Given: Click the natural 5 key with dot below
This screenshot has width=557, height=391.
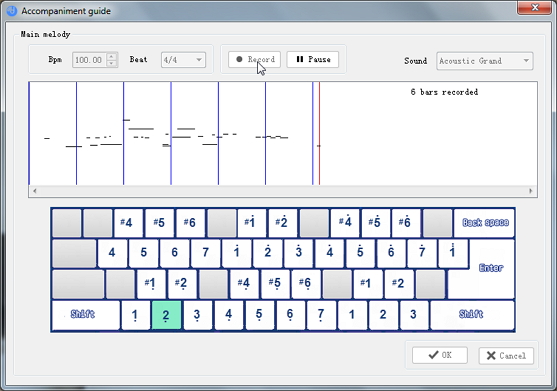Looking at the screenshot, I should pyautogui.click(x=259, y=315).
